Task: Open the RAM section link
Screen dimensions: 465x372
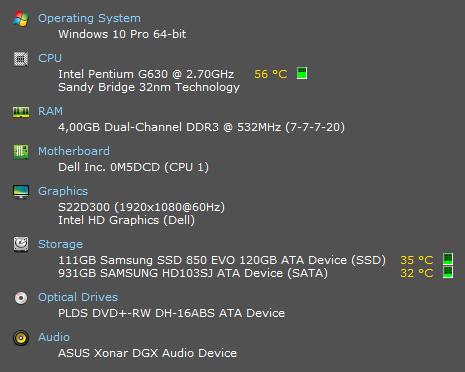Action: point(50,111)
